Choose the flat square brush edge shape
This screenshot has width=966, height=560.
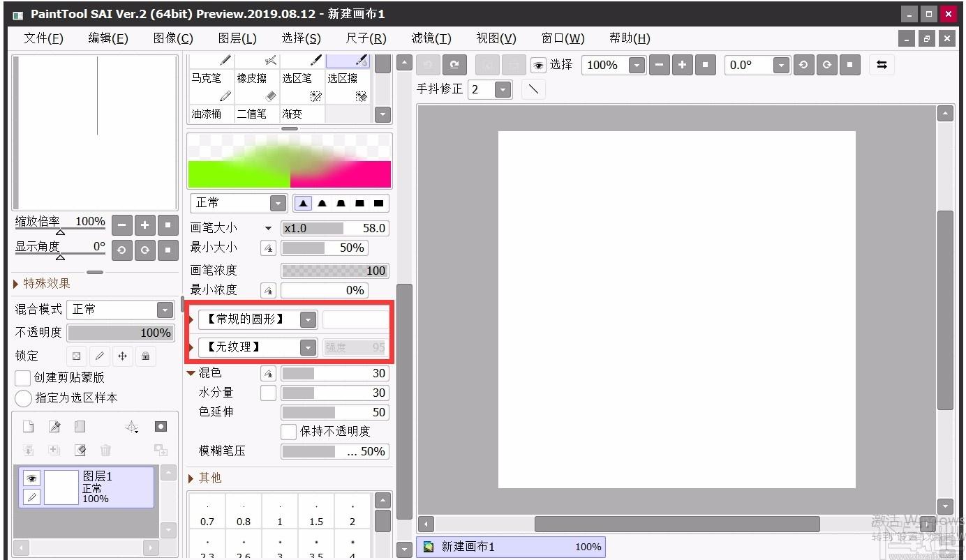[x=378, y=203]
